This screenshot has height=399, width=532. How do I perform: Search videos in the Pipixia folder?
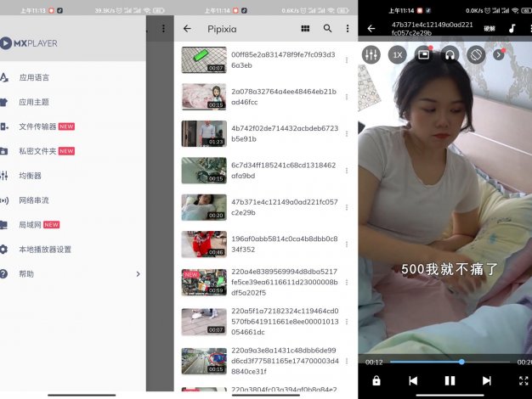pos(327,29)
